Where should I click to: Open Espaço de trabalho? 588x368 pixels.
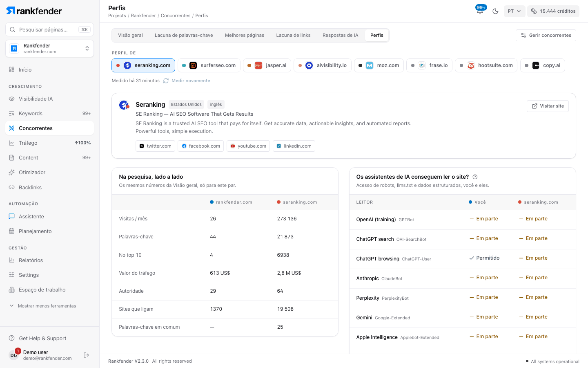pos(49,289)
